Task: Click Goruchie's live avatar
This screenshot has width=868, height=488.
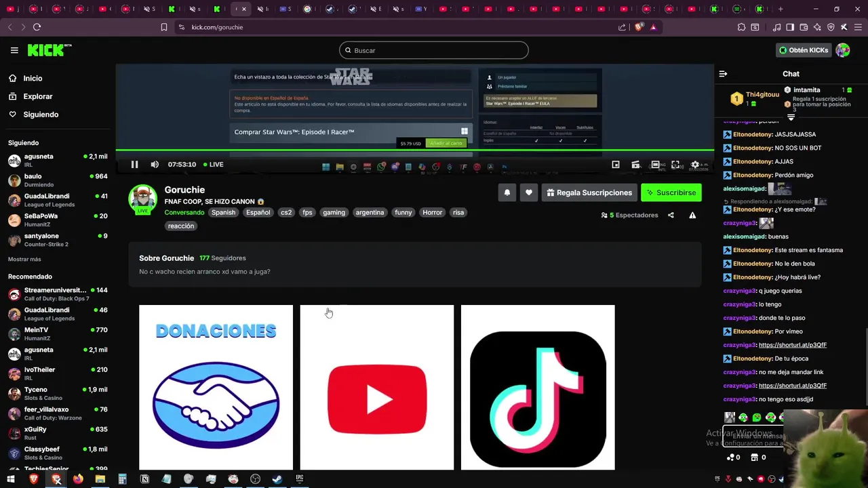Action: [143, 199]
